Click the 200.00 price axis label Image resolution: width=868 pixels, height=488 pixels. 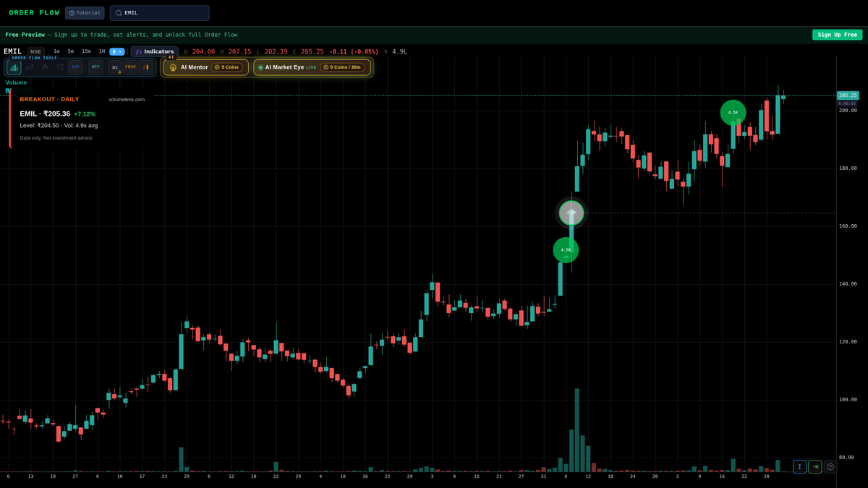coord(848,110)
